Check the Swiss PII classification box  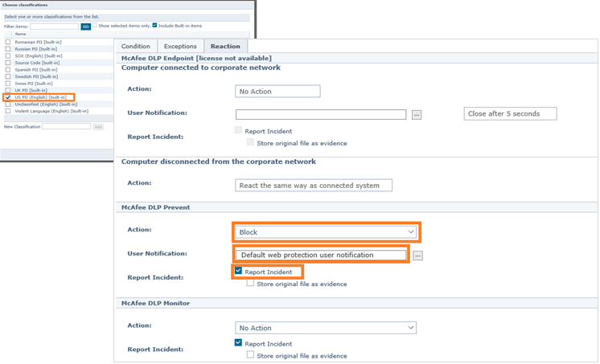8,84
